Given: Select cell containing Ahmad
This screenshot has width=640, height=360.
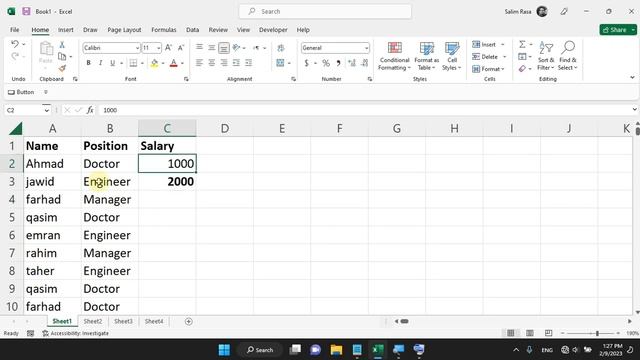Looking at the screenshot, I should (x=53, y=164).
